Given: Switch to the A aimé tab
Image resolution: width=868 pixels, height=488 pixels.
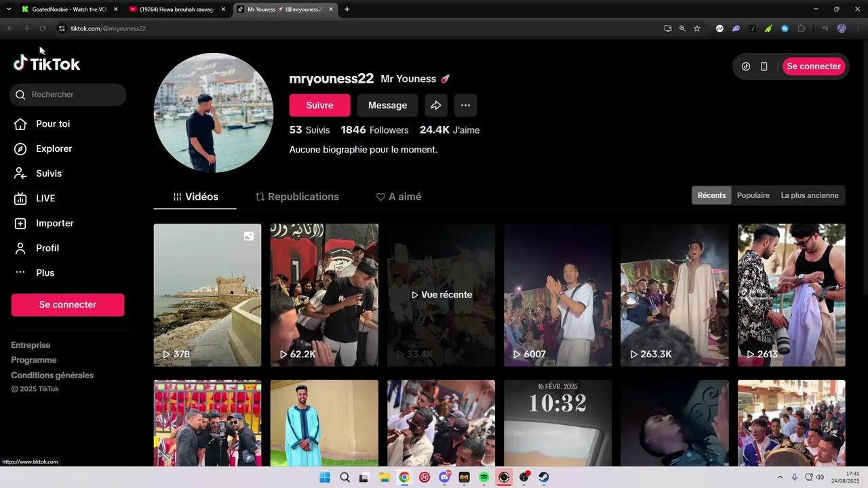Looking at the screenshot, I should coord(399,197).
